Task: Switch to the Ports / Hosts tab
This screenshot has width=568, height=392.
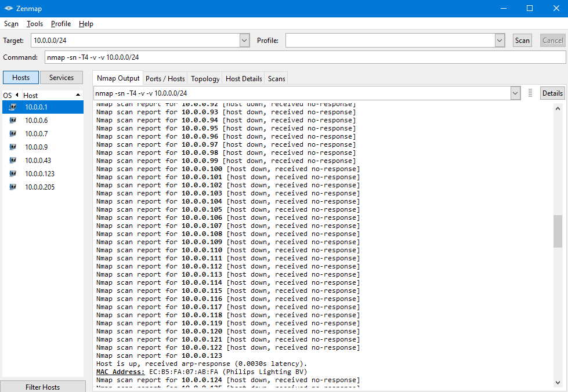Action: [165, 79]
